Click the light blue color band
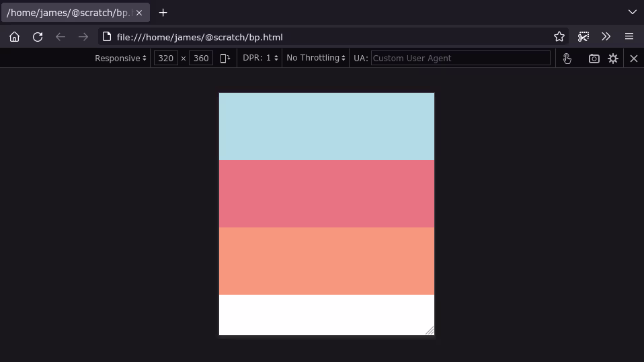Image resolution: width=644 pixels, height=362 pixels. click(x=327, y=126)
